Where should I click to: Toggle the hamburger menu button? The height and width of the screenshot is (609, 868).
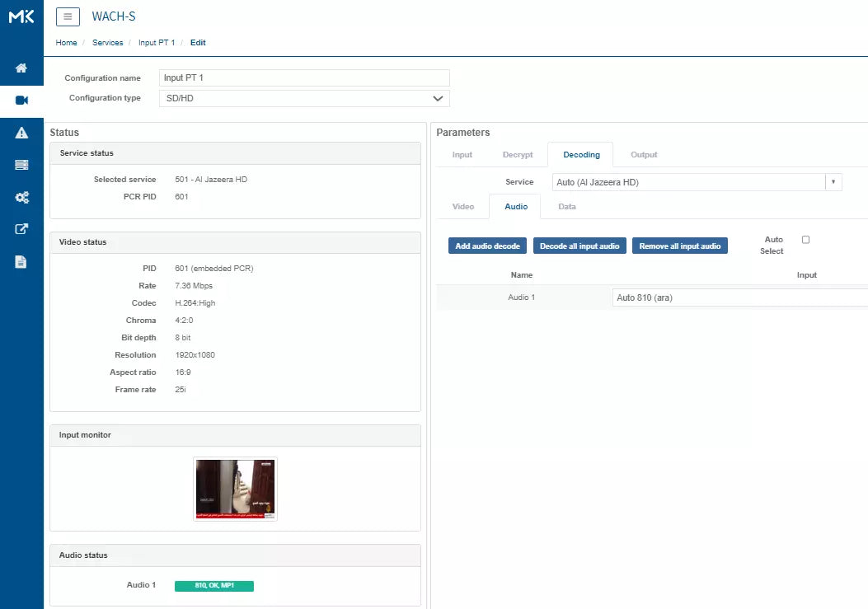[x=68, y=16]
